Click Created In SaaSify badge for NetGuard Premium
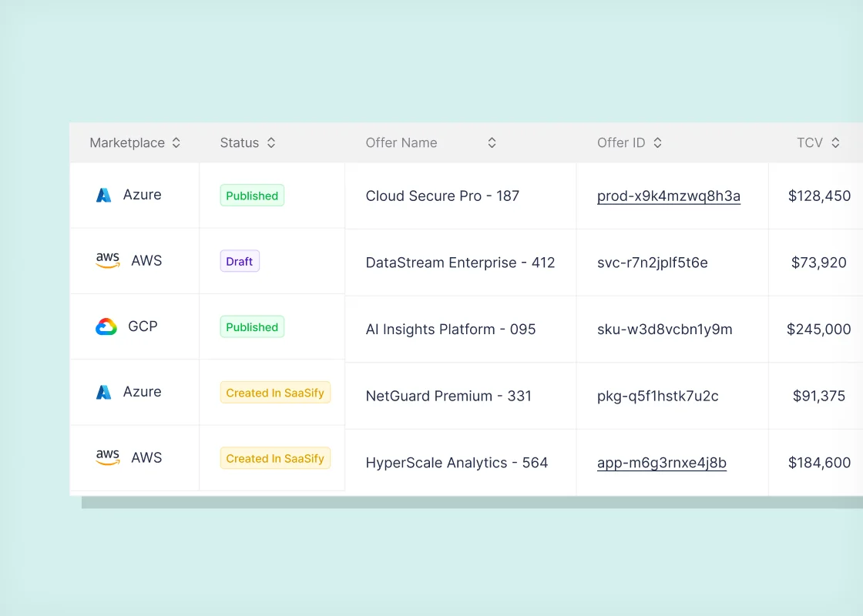 coord(275,393)
